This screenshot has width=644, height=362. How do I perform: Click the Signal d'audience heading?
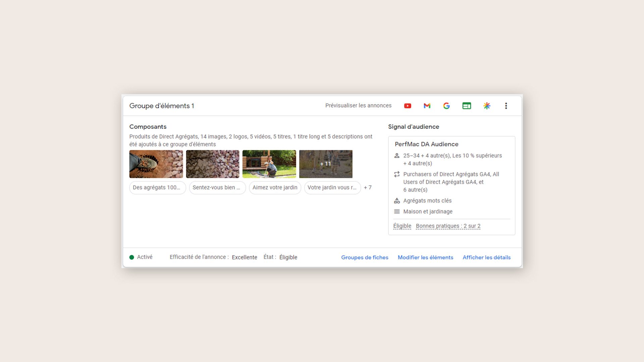coord(414,127)
